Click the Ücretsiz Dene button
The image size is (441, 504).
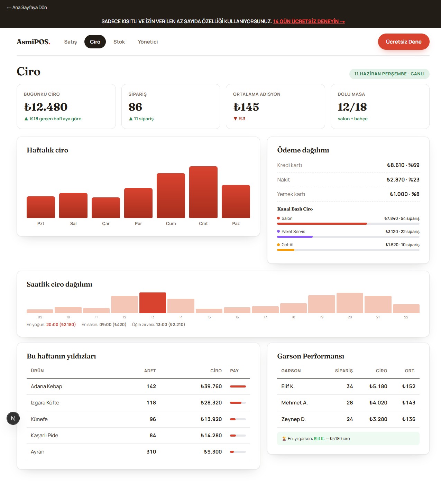click(x=404, y=42)
